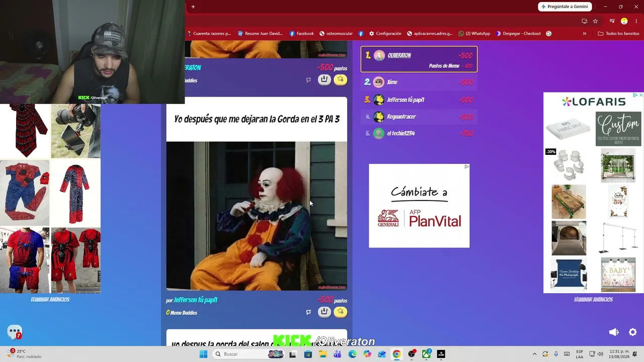Click the 3 PA 3 meme caption

[x=257, y=119]
